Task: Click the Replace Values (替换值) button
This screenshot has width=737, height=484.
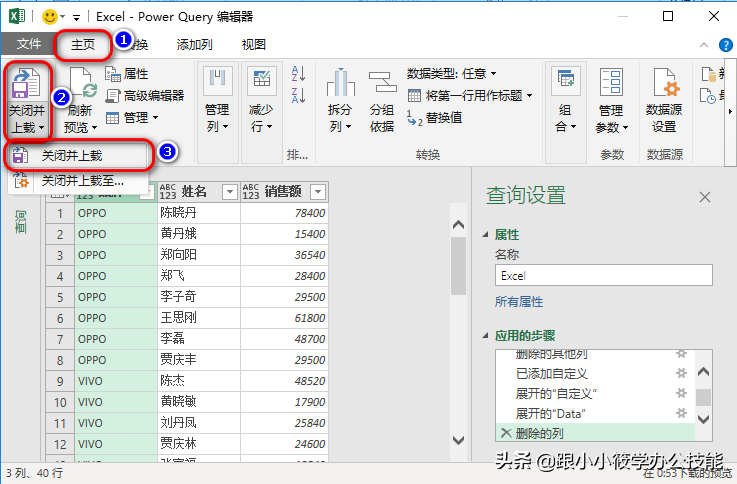Action: tap(435, 117)
